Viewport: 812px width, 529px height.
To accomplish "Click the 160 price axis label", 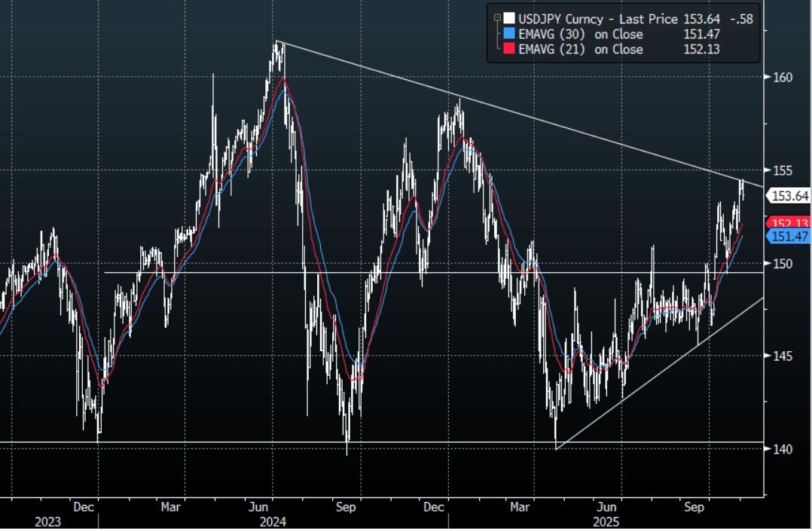I will (x=783, y=77).
